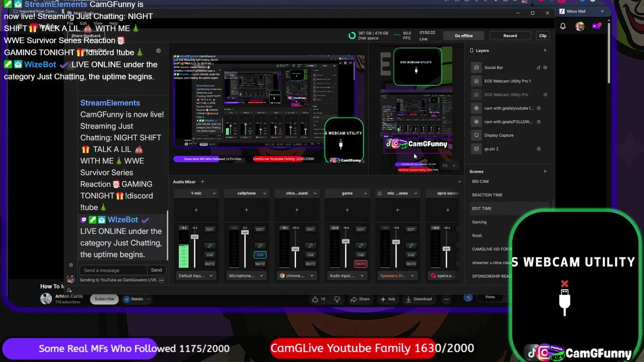Toggle the lock on the Social Bar layer
This screenshot has height=362, width=644.
point(538,67)
